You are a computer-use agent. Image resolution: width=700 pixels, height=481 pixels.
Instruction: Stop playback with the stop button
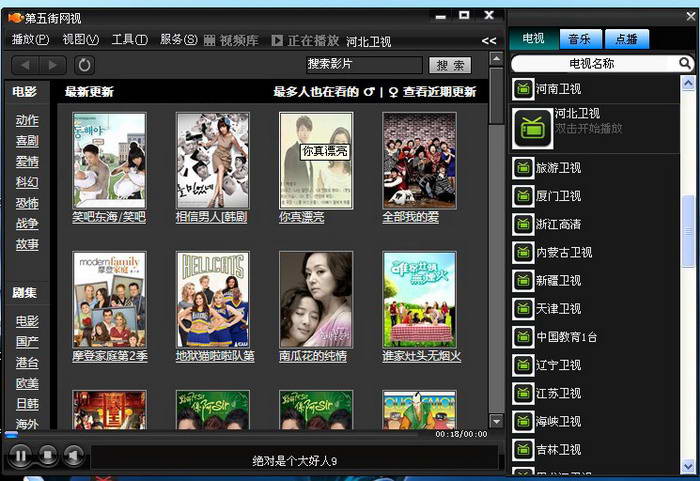click(47, 455)
